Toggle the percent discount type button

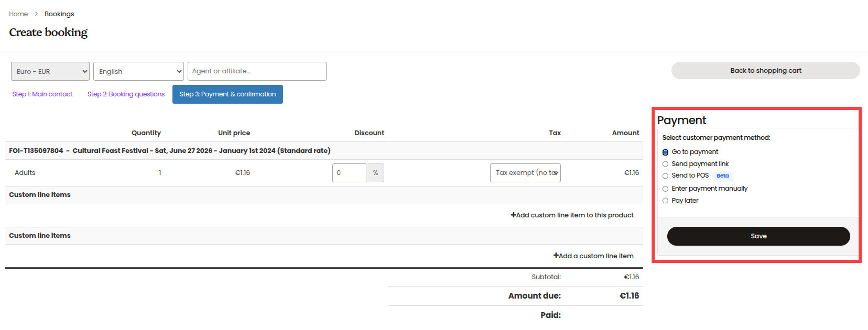point(375,173)
